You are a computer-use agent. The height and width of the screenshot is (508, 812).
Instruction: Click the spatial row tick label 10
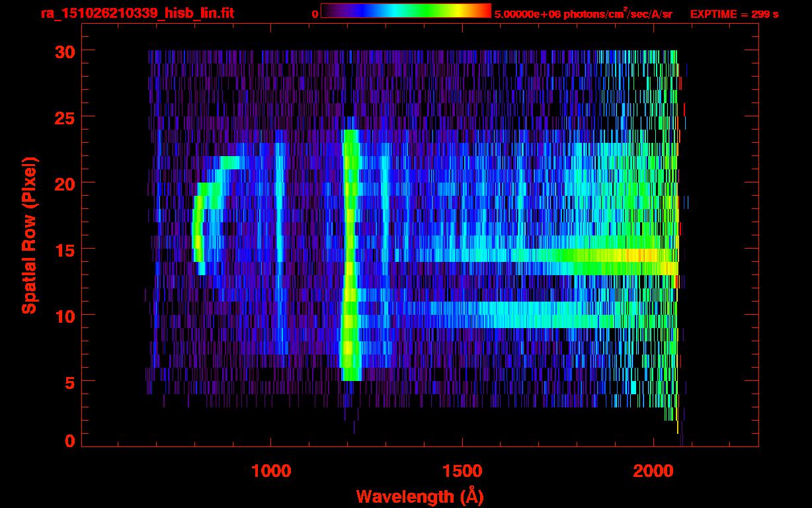(64, 316)
